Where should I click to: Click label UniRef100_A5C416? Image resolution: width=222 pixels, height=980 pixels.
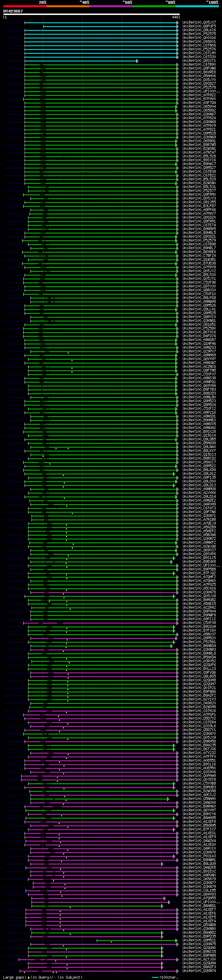(x=199, y=588)
